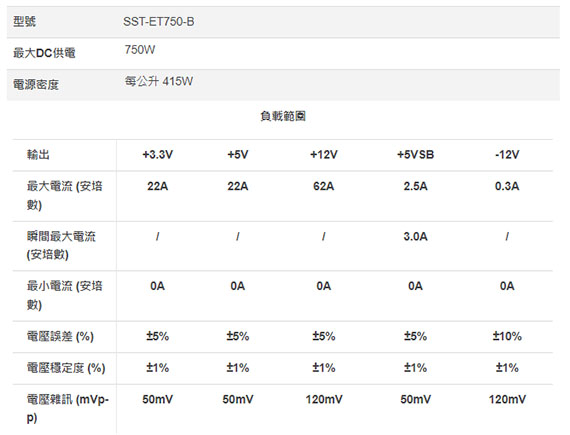Click the +5V column header
The image size is (570, 435).
238,155
